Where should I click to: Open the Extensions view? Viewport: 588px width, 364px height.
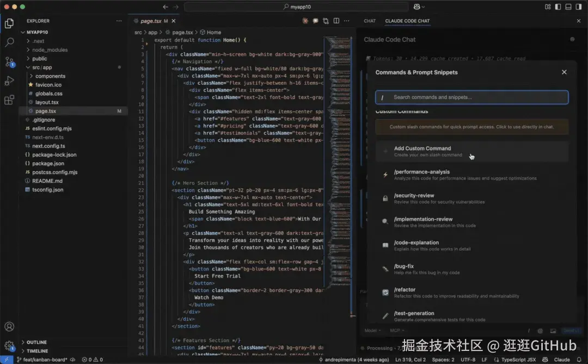click(9, 100)
